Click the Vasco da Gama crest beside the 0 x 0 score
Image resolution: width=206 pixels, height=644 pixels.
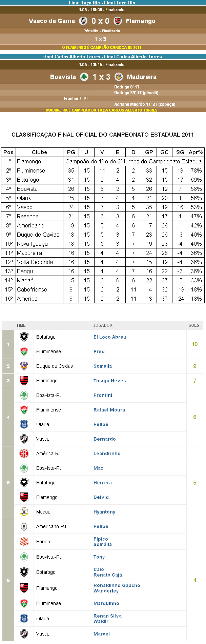pos(83,21)
